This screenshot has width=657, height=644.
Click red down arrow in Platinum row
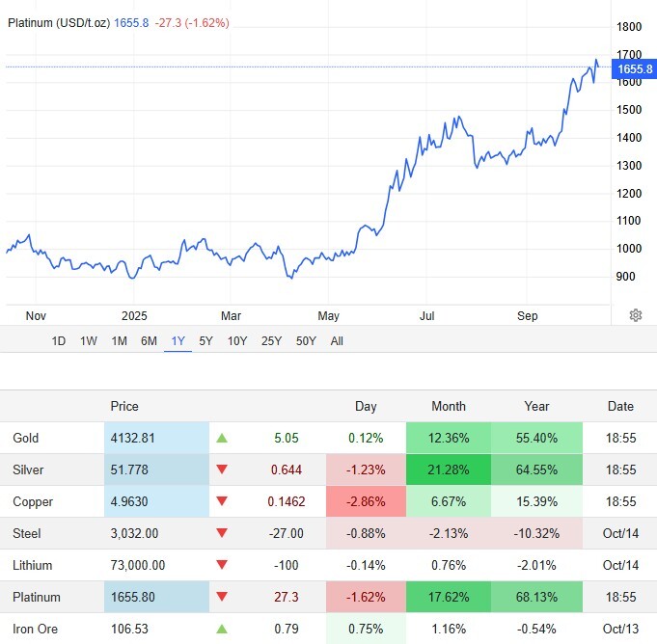[x=222, y=597]
